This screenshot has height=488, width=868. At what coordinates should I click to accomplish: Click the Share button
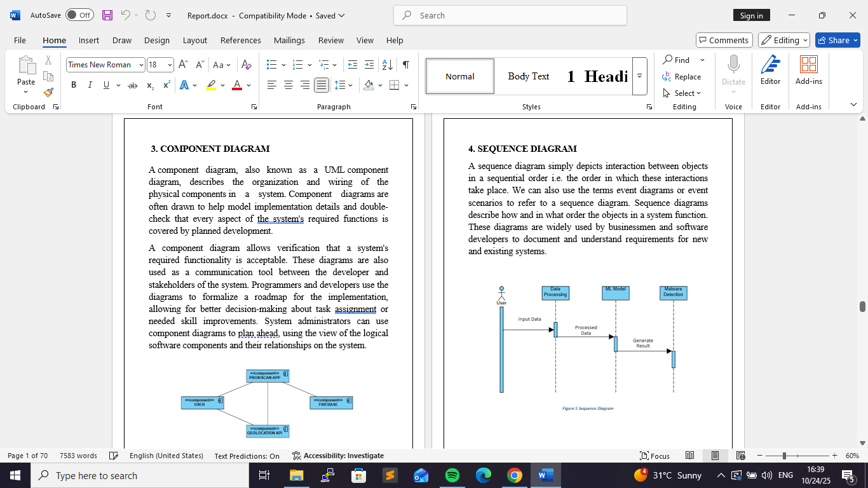(x=837, y=40)
